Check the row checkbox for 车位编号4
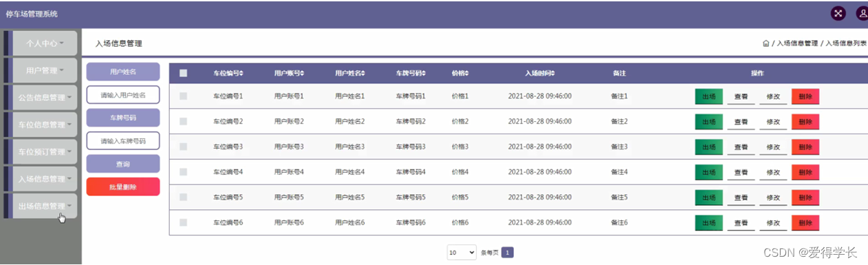The height and width of the screenshot is (265, 868). pos(183,171)
